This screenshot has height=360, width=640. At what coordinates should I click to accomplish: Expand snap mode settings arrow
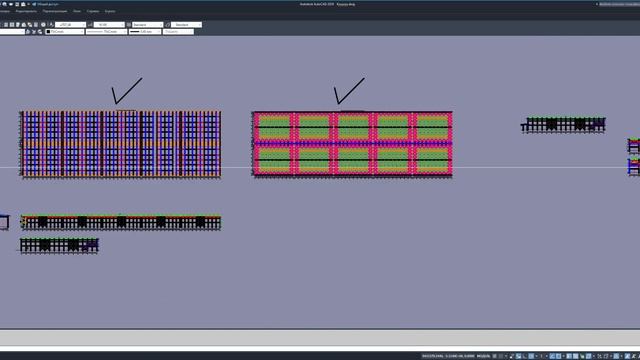(506, 356)
